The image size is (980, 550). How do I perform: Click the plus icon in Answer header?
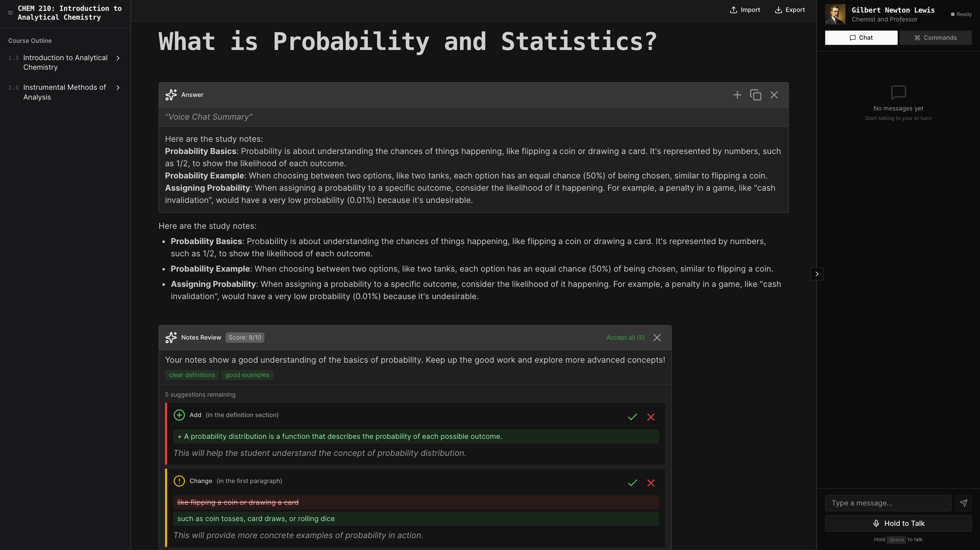(x=737, y=95)
